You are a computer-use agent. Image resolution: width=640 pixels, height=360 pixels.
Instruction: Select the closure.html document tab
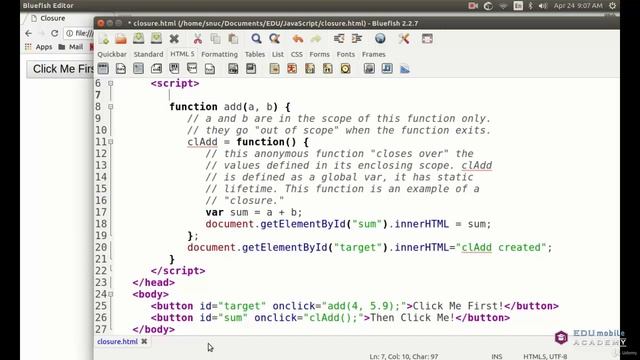coord(118,342)
